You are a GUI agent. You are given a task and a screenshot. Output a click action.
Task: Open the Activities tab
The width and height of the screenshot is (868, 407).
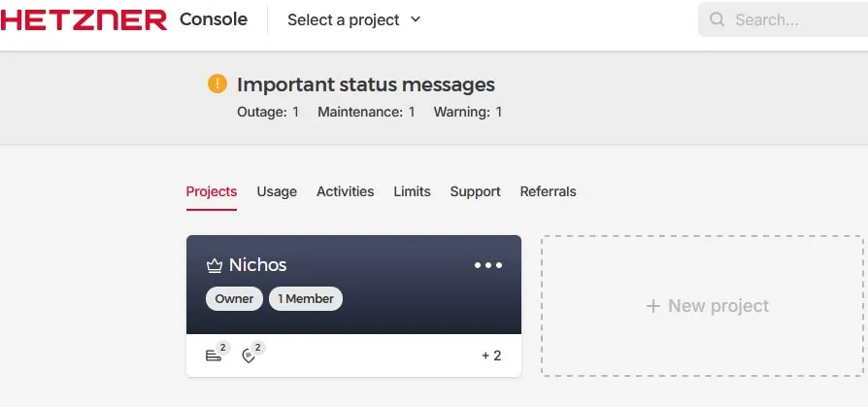345,191
